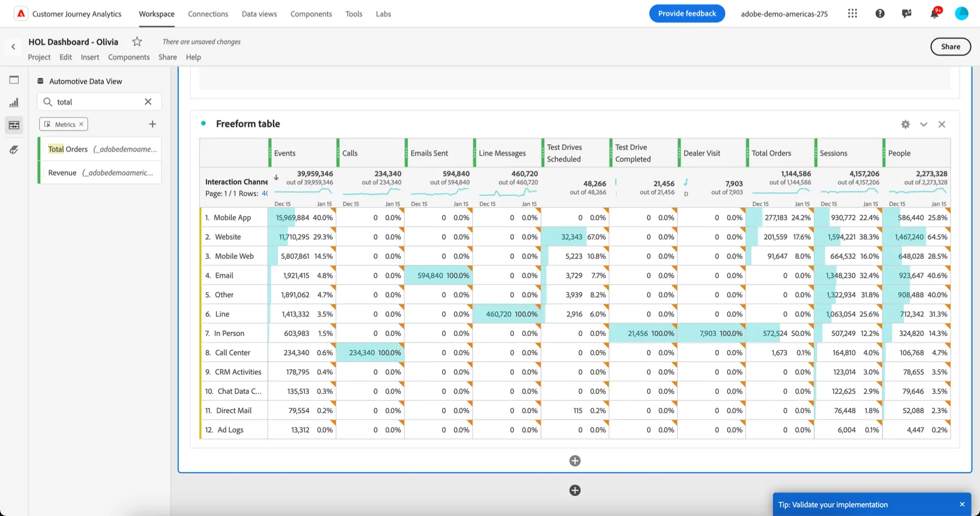Image resolution: width=980 pixels, height=516 pixels.
Task: Open the Help question mark icon
Action: click(x=880, y=14)
